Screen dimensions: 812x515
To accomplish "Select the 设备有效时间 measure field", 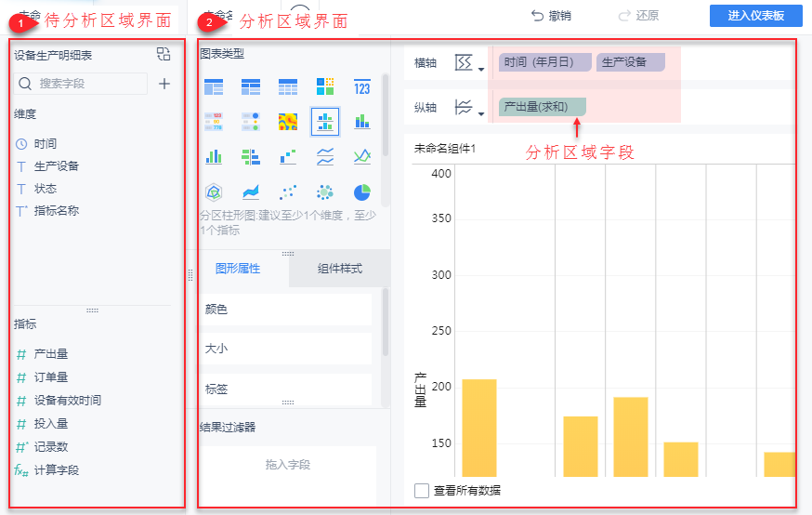I will click(x=67, y=400).
